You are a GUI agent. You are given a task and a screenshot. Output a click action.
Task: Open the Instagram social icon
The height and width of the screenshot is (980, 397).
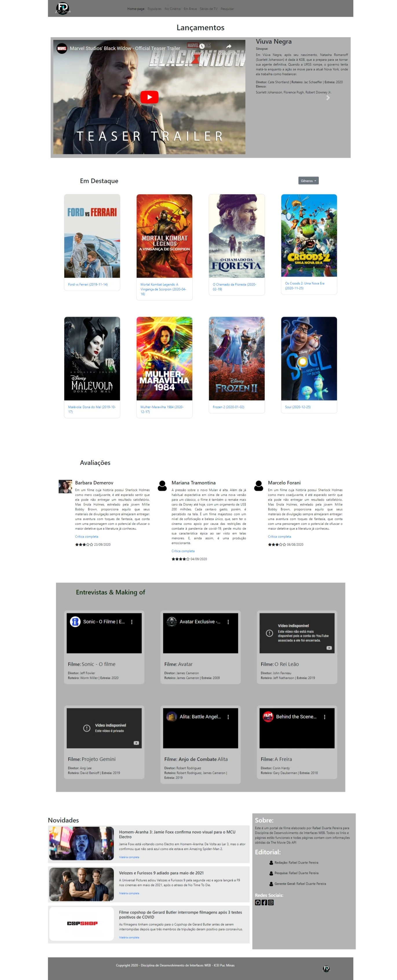270,902
